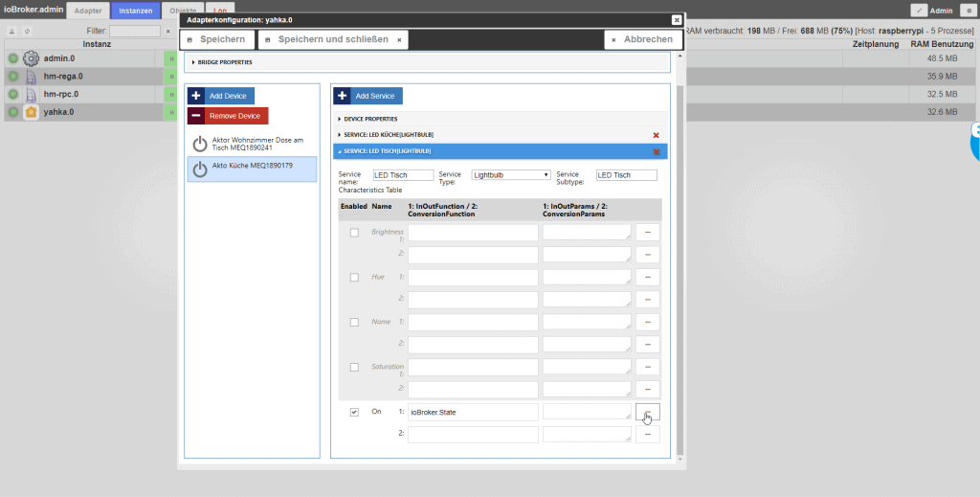Click green status indicator of yahka.0

[x=13, y=112]
